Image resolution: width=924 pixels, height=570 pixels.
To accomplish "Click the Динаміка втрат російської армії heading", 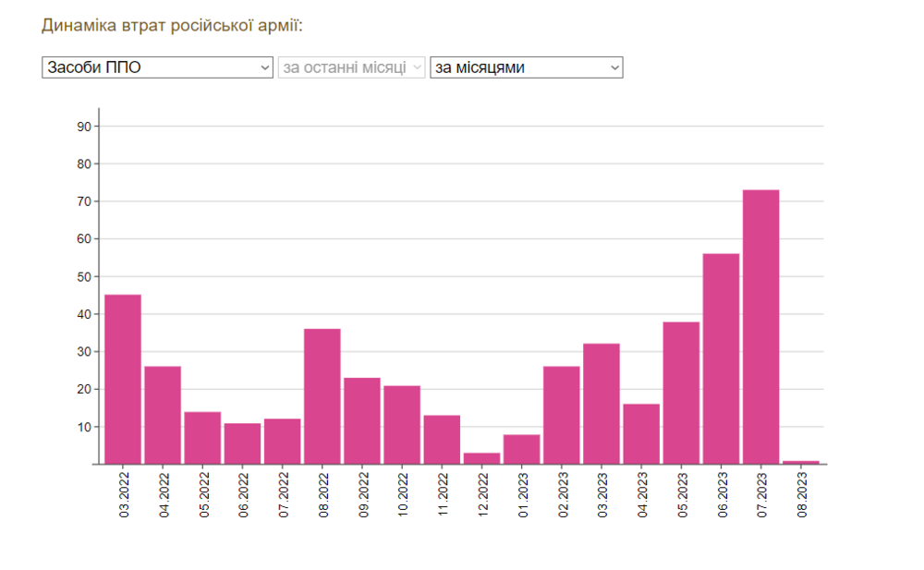I will [172, 26].
